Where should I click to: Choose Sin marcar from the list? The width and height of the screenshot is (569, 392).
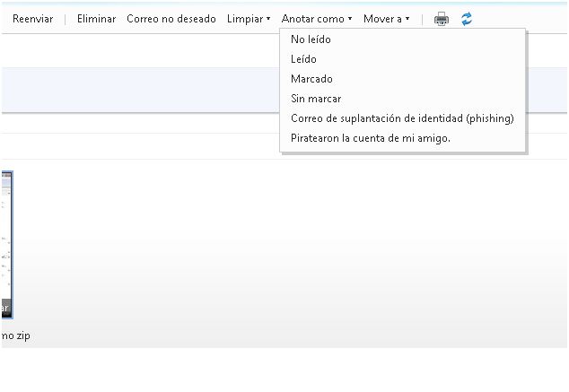pyautogui.click(x=316, y=99)
